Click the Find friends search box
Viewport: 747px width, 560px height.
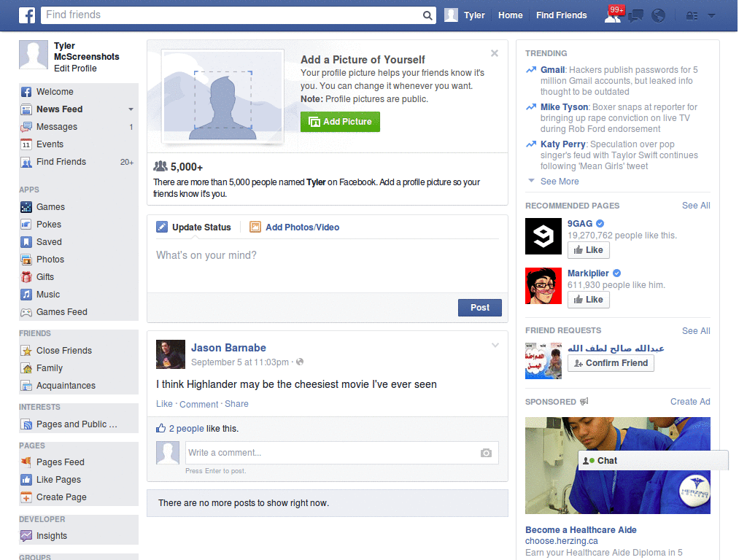tap(232, 15)
